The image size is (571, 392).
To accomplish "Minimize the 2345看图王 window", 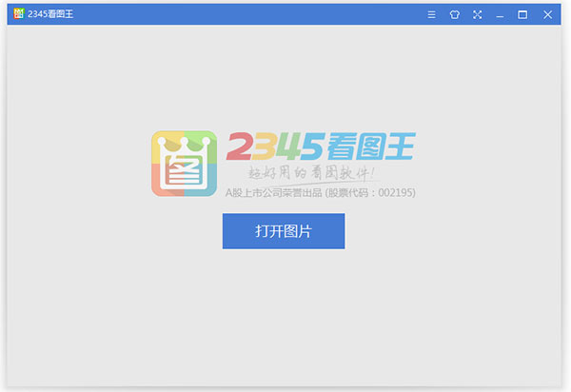I will [500, 15].
